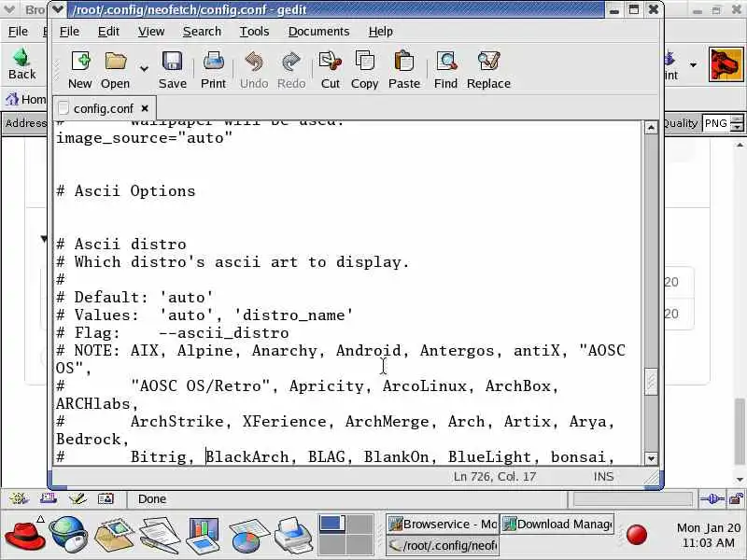The height and width of the screenshot is (560, 747).
Task: Expand the recent files arrow beside Open
Action: (144, 69)
